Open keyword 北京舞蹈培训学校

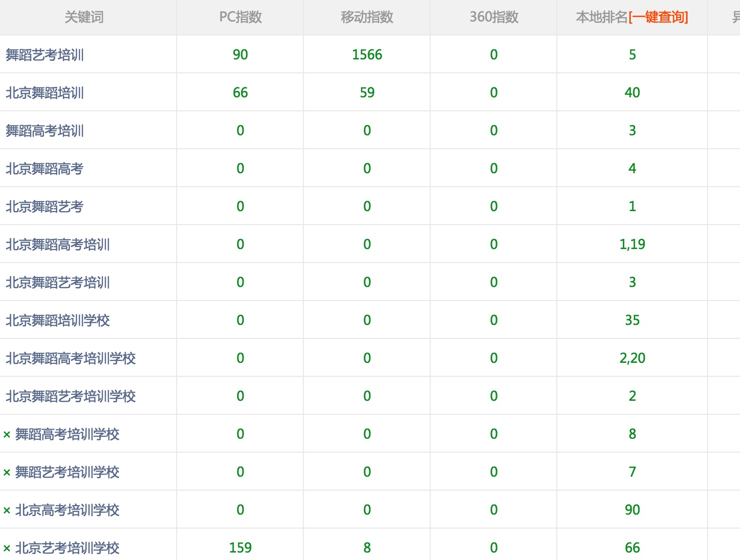[57, 320]
